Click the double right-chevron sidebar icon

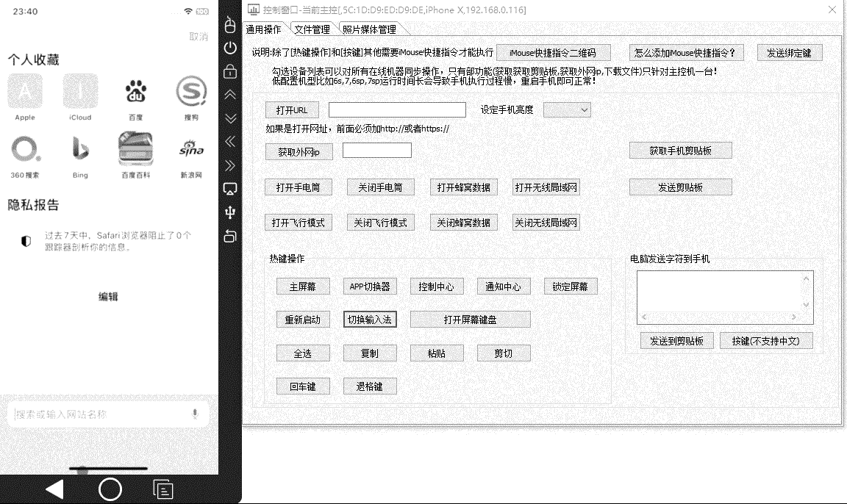coord(230,165)
